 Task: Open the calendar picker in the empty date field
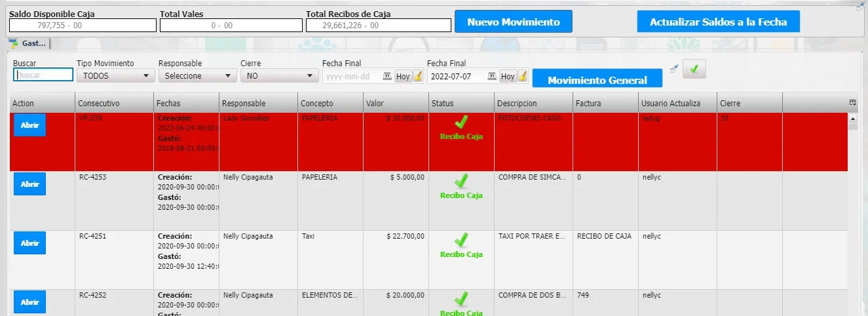point(387,76)
